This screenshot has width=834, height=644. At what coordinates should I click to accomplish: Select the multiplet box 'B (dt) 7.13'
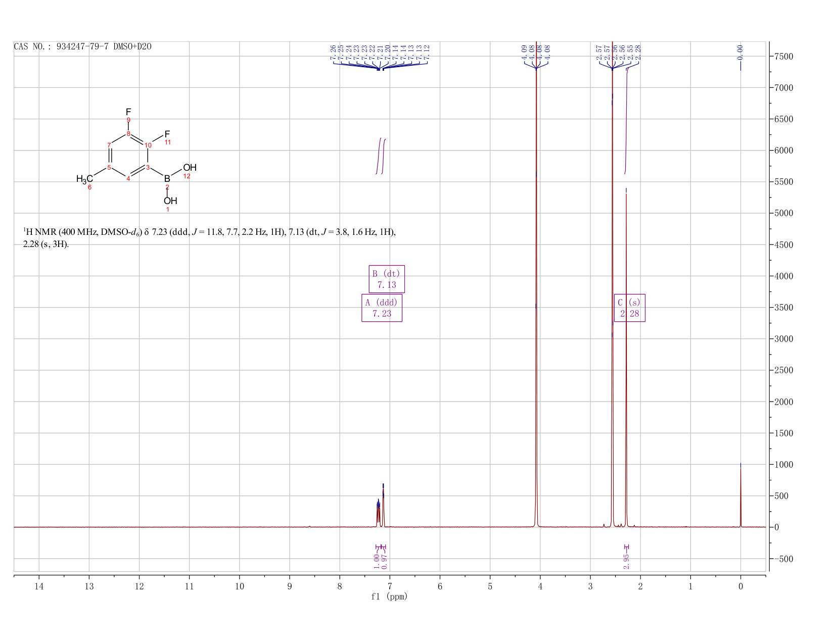tap(387, 279)
